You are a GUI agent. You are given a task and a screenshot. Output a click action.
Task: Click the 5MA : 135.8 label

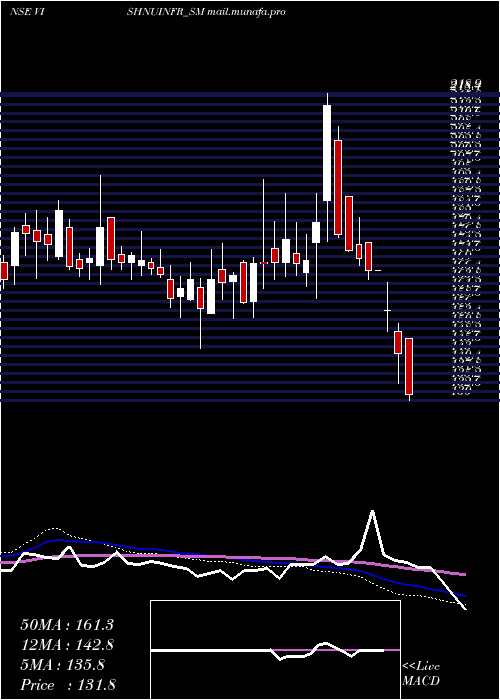62,665
